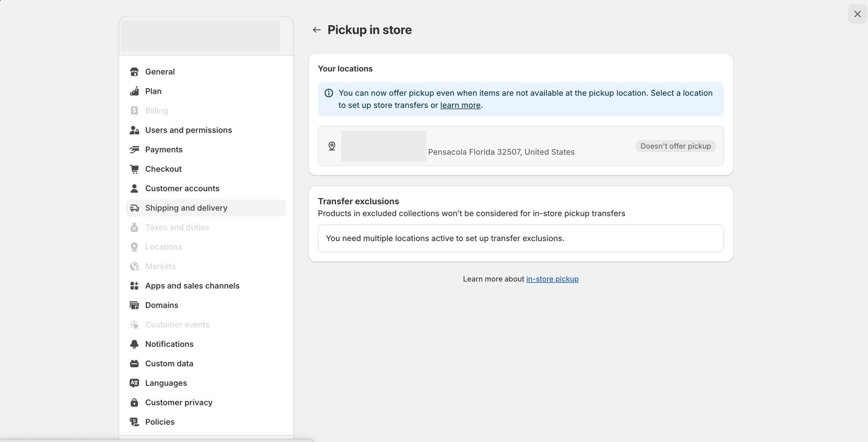This screenshot has width=868, height=442.
Task: Select Shipping and delivery in sidebar
Action: 186,208
